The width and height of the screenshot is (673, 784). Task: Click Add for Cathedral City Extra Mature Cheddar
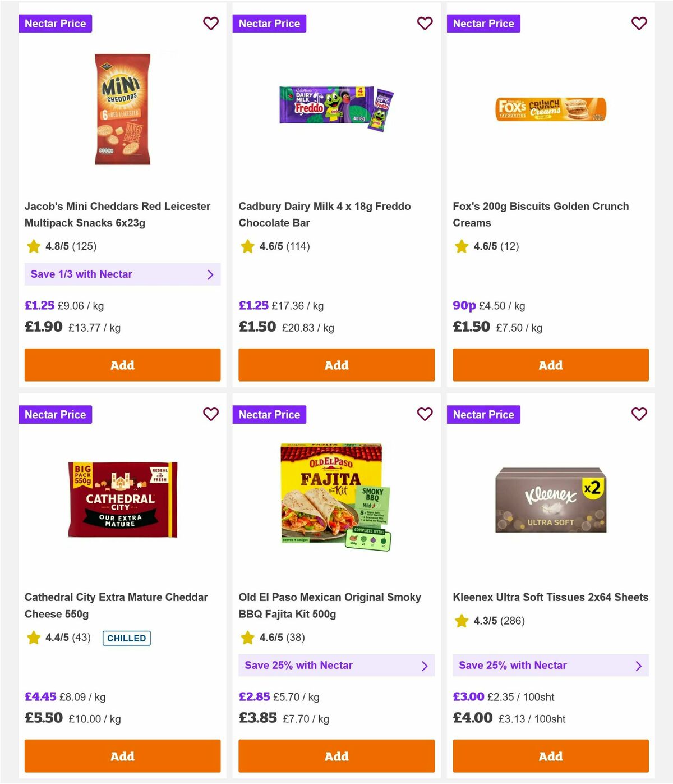pyautogui.click(x=122, y=756)
